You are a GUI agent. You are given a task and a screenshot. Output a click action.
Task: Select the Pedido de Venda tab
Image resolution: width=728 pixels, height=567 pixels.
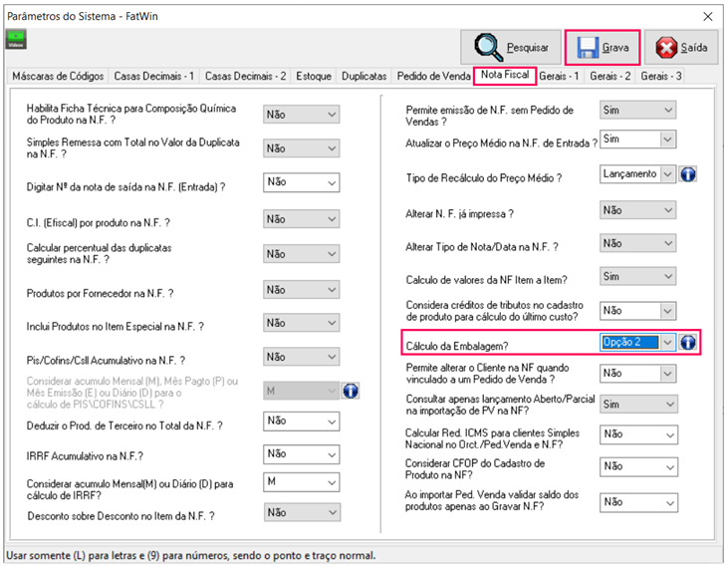433,76
